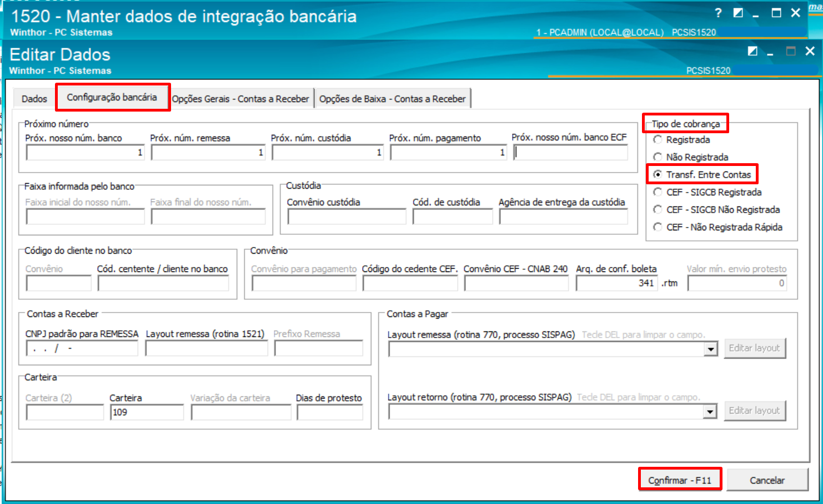Open Layout remessa SISPAG dropdown

coord(711,349)
